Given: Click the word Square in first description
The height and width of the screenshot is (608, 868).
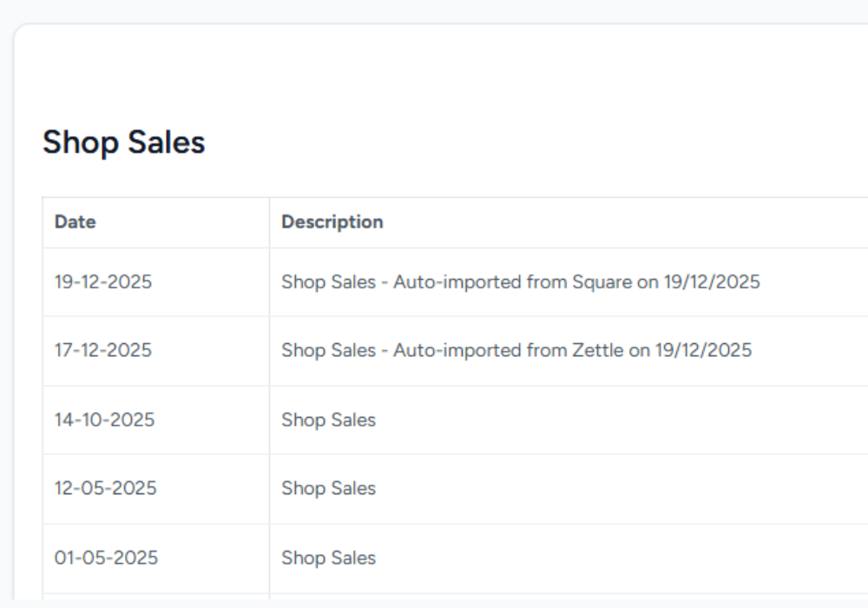Looking at the screenshot, I should tap(602, 282).
